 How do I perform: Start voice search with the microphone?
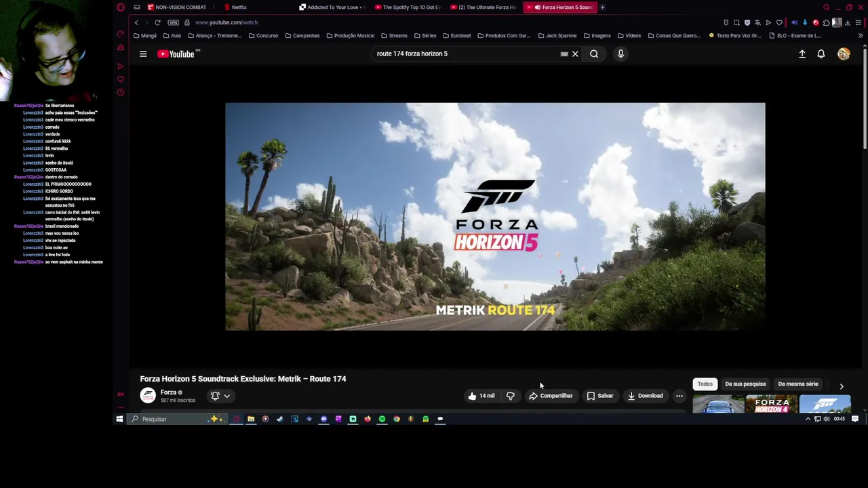point(620,54)
